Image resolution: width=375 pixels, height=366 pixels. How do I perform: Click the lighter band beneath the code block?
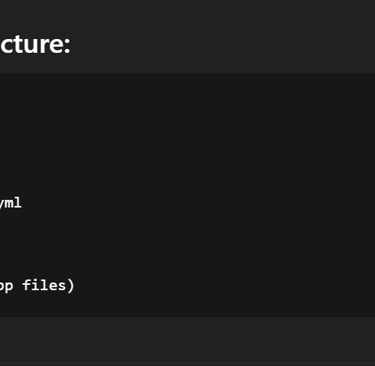pyautogui.click(x=187, y=339)
